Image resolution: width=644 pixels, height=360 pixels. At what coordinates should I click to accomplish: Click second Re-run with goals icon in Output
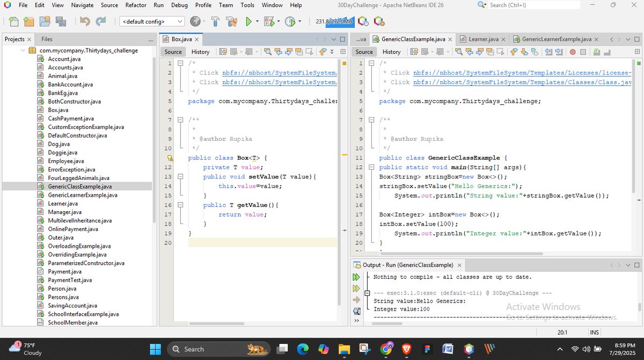point(356,289)
